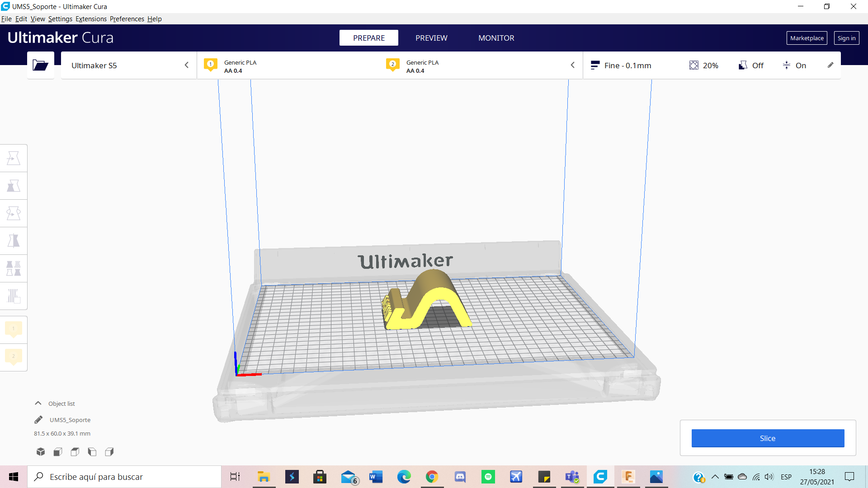Screen dimensions: 868x488
Task: Open notification center in system tray
Action: tap(849, 477)
